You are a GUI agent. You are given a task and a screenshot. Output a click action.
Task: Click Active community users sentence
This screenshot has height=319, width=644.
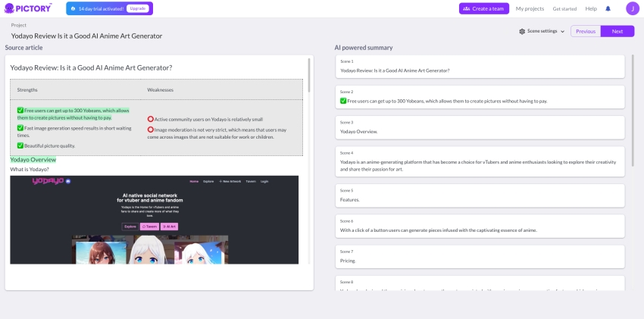coord(208,119)
